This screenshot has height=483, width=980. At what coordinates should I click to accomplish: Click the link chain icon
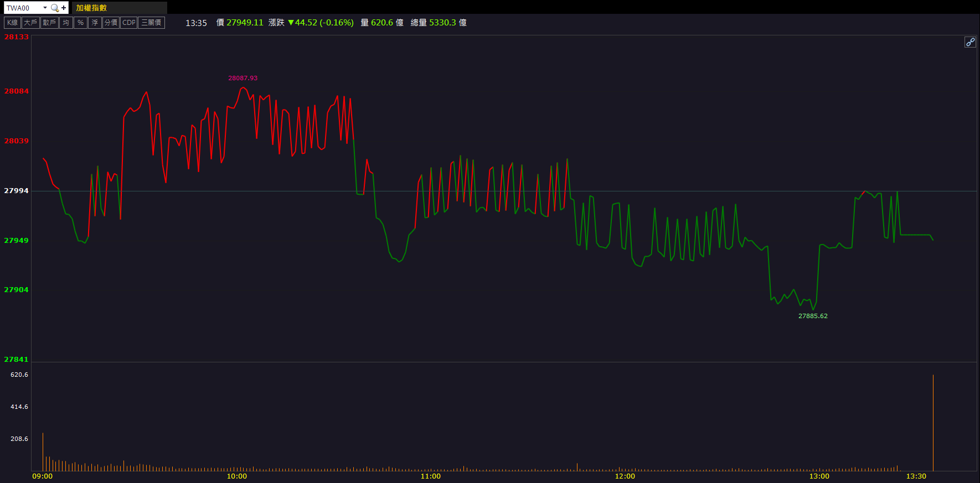tap(970, 42)
